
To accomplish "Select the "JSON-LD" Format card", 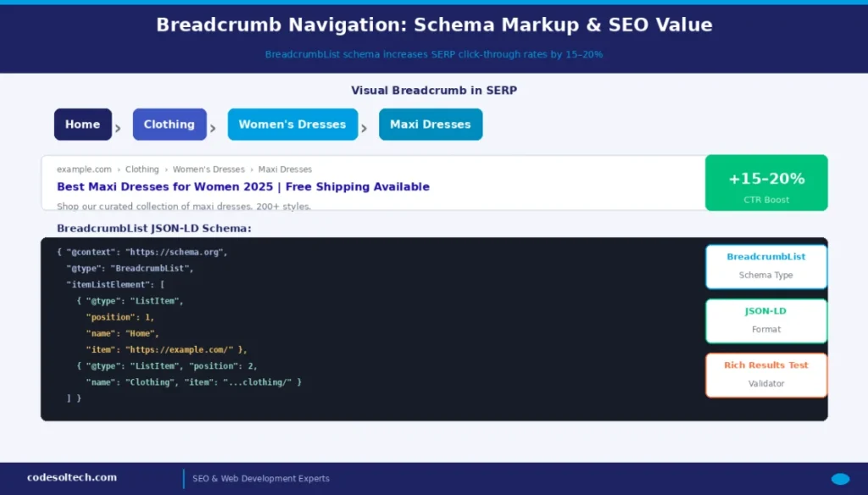I will (x=765, y=320).
